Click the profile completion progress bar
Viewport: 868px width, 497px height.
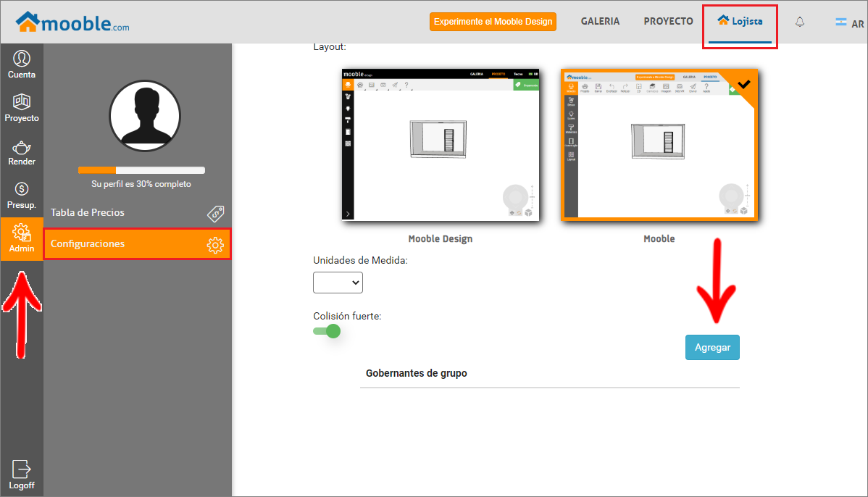[x=142, y=170]
